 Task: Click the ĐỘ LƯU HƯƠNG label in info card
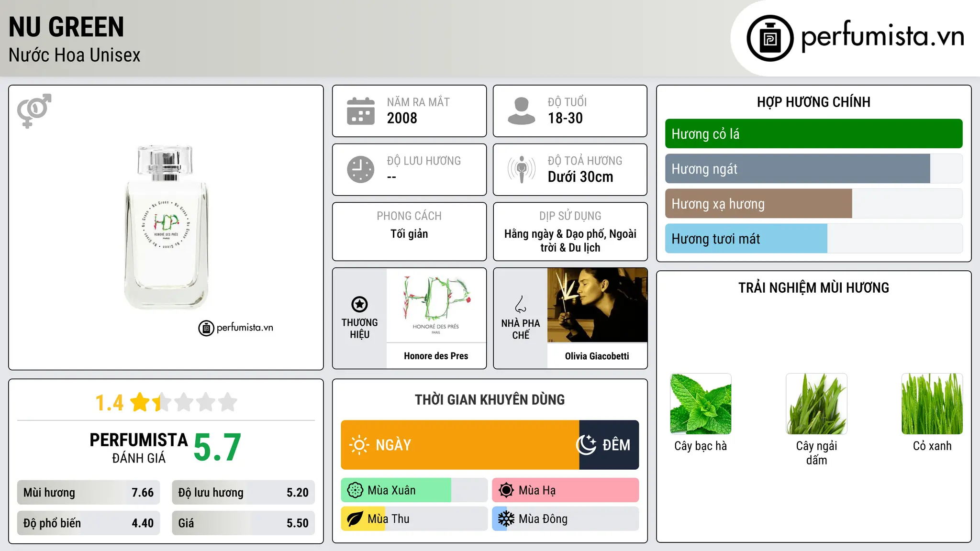(x=424, y=161)
